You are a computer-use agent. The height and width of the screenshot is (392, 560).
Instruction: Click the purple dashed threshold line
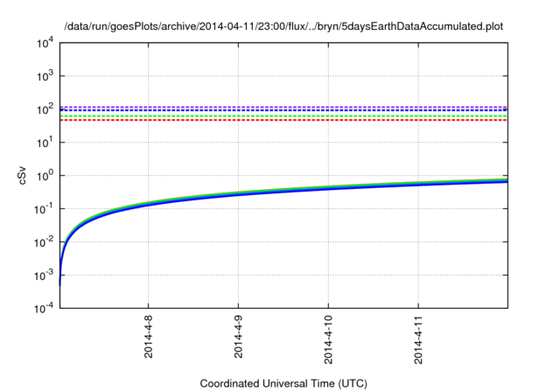(283, 107)
